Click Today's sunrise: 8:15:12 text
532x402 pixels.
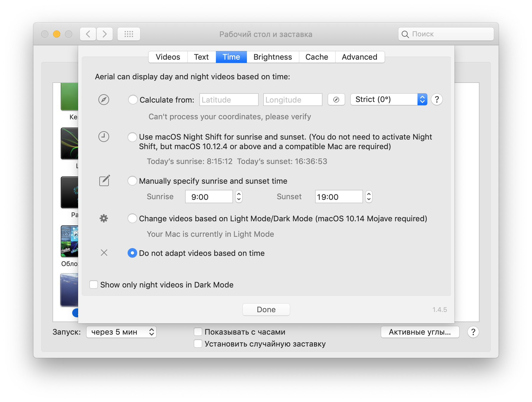point(190,161)
